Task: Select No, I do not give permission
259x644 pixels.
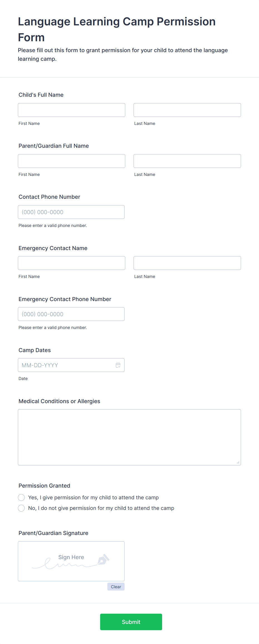Action: tap(21, 508)
